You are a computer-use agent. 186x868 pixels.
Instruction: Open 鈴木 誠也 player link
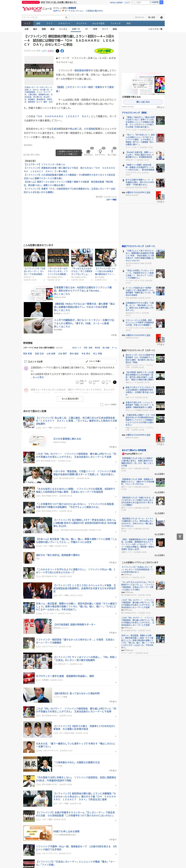74,353
